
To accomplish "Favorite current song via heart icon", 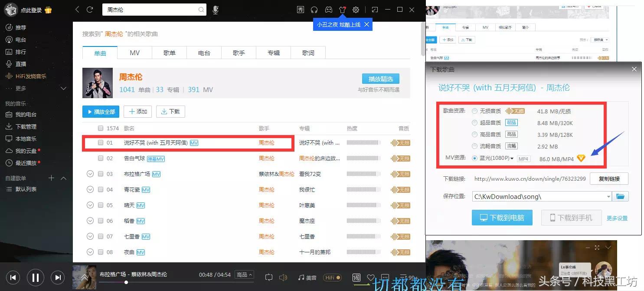I will click(x=371, y=277).
